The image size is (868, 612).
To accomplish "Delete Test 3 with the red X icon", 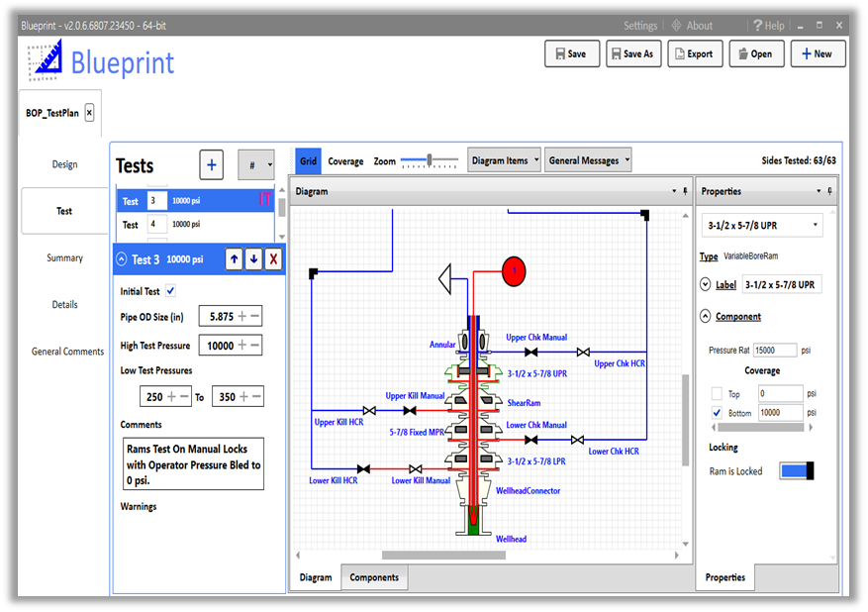I will [x=274, y=259].
